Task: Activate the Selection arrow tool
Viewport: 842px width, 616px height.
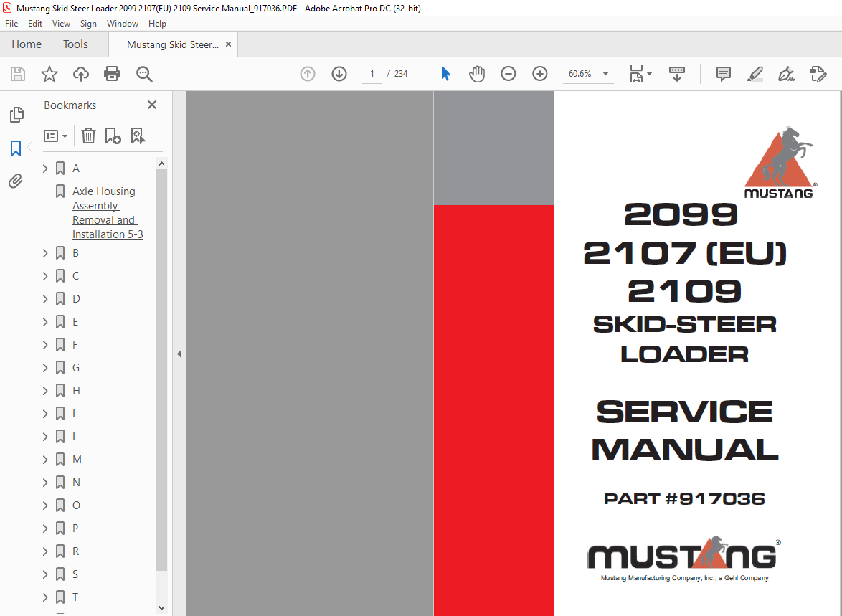Action: 445,74
